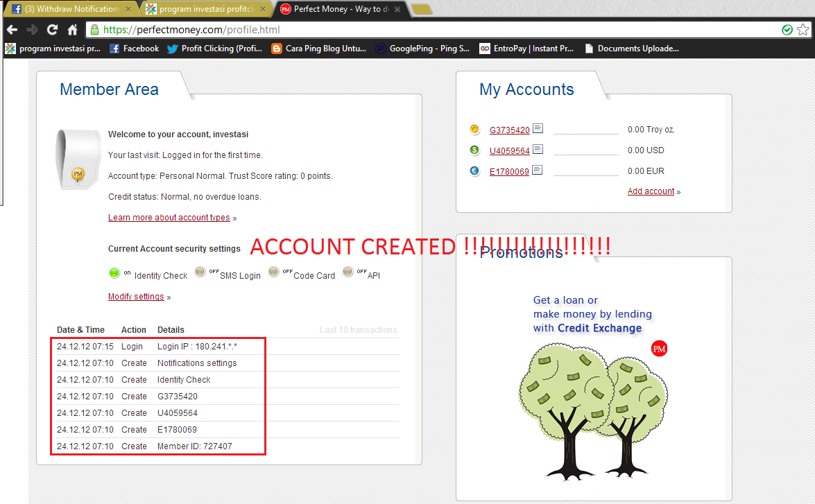Close the Perfect Money tab
The width and height of the screenshot is (815, 504).
click(397, 9)
